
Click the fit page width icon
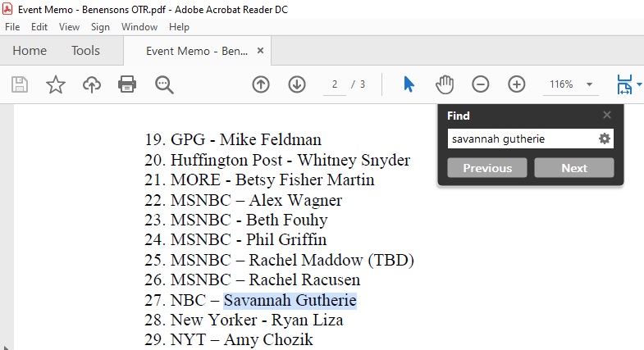pos(624,84)
